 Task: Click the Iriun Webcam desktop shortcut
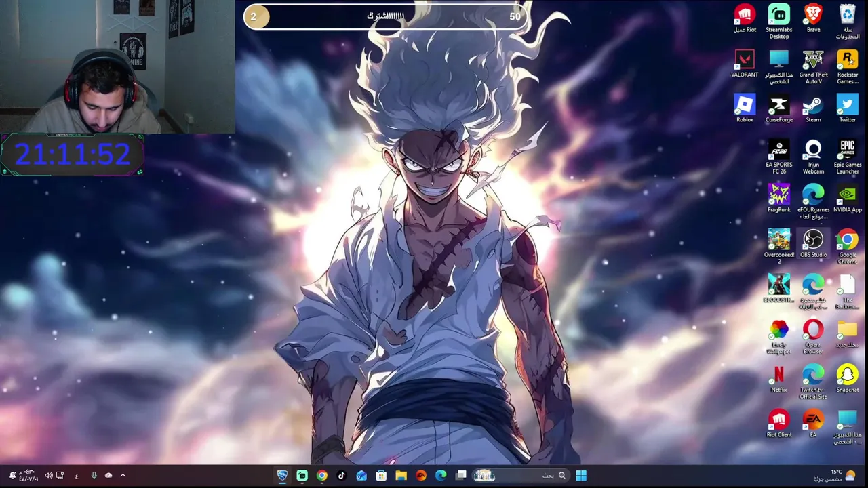tap(813, 157)
